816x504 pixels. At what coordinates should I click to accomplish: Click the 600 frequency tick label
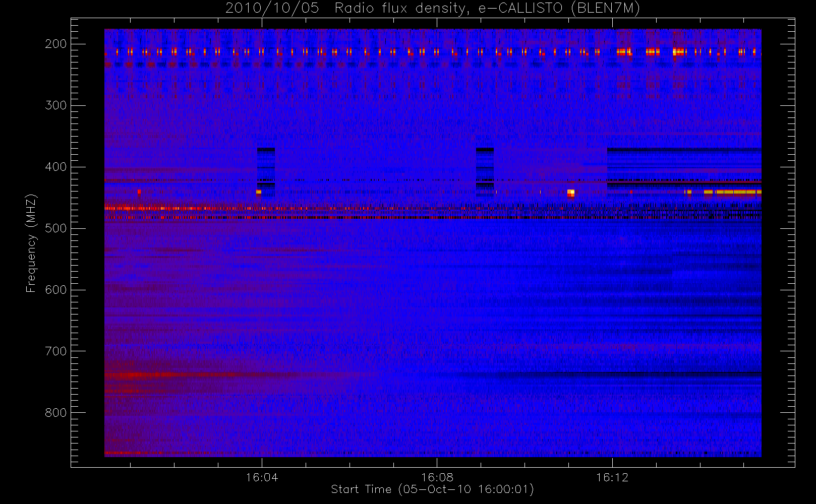click(x=56, y=290)
